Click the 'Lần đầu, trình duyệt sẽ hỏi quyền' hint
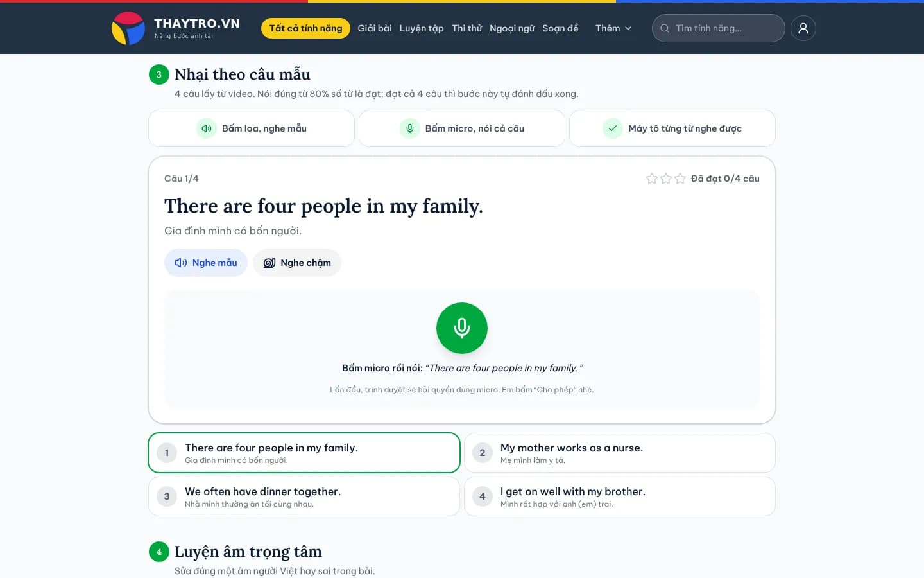Image resolution: width=924 pixels, height=578 pixels. pyautogui.click(x=462, y=390)
